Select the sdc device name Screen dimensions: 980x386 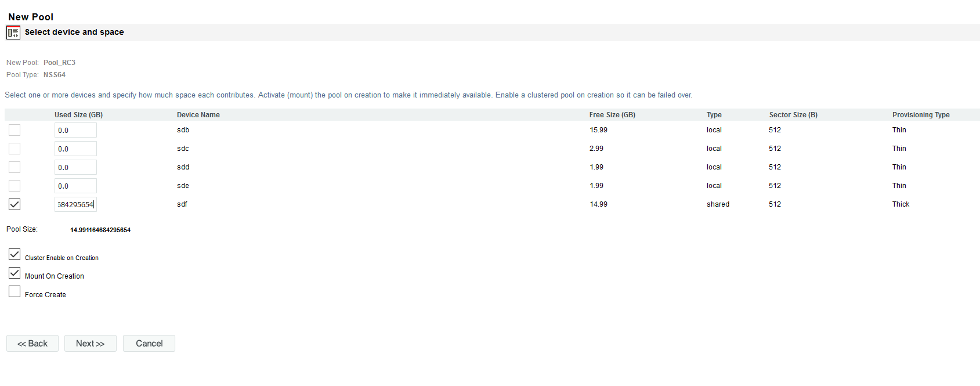[x=183, y=149]
